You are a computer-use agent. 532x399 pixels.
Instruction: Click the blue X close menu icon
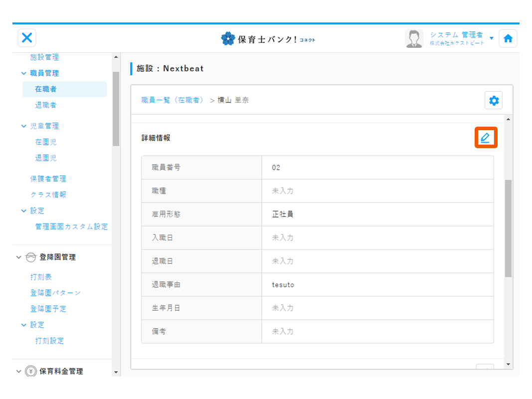27,38
